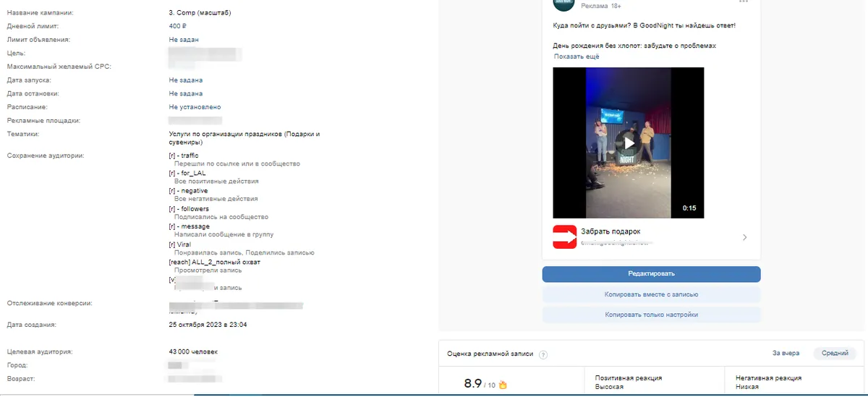
Task: Click the fire icon beside the 8.9 score
Action: coord(503,385)
